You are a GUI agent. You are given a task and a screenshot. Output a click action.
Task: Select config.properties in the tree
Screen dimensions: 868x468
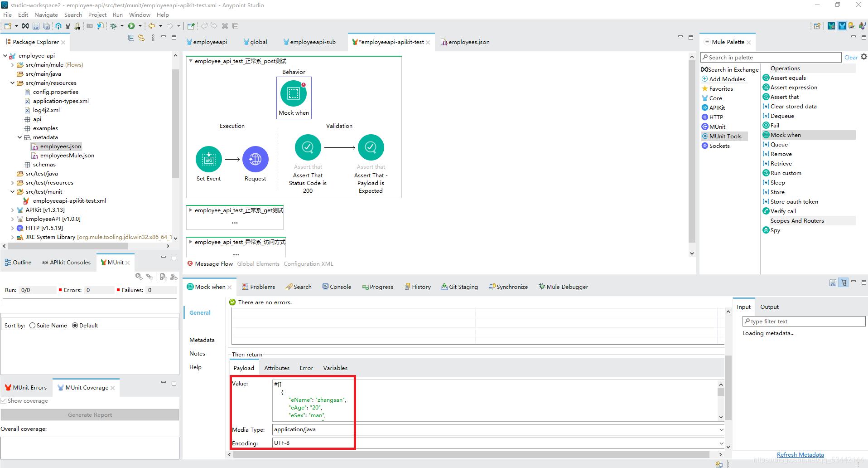[x=51, y=92]
